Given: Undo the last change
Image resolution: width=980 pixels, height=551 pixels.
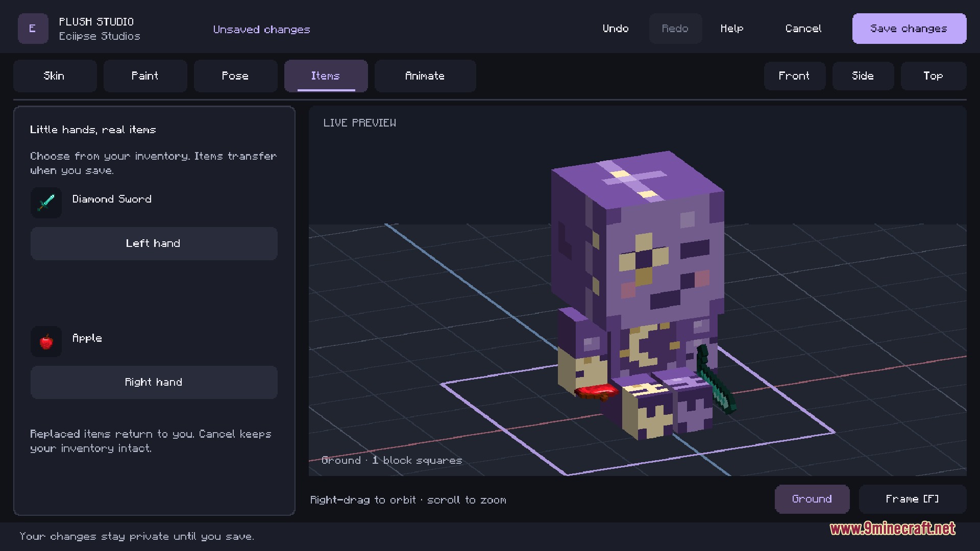Looking at the screenshot, I should [616, 29].
